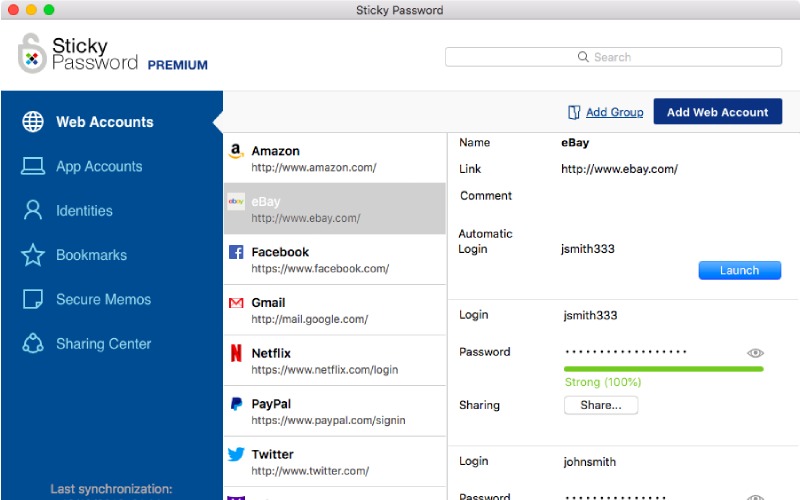
Task: Reveal the jsmith333 password with eye icon
Action: [x=755, y=353]
